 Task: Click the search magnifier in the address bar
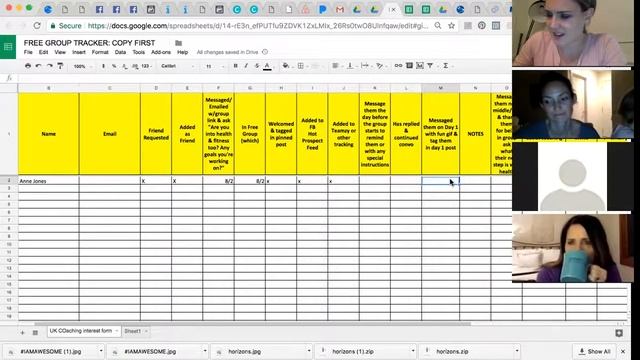click(x=438, y=26)
